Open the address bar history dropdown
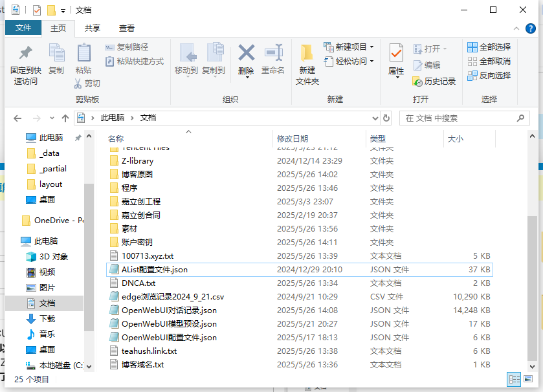This screenshot has width=543, height=392. pos(374,118)
